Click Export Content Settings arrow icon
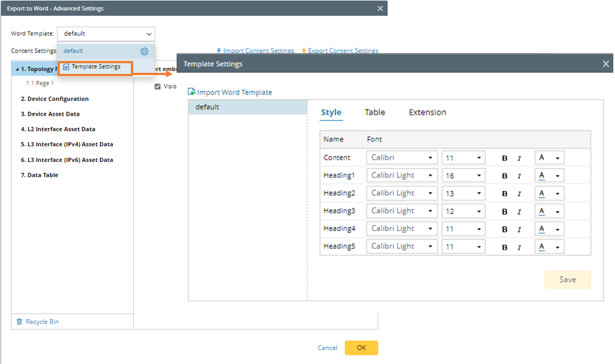Screen dimensions: 615x364 [x=304, y=51]
